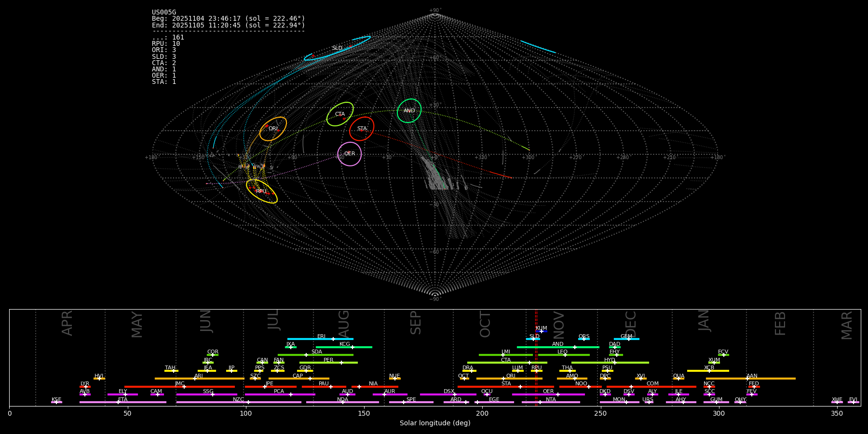This screenshot has width=868, height=434.
Task: Click the 'OER: 1' legend entry
Action: pyautogui.click(x=164, y=76)
